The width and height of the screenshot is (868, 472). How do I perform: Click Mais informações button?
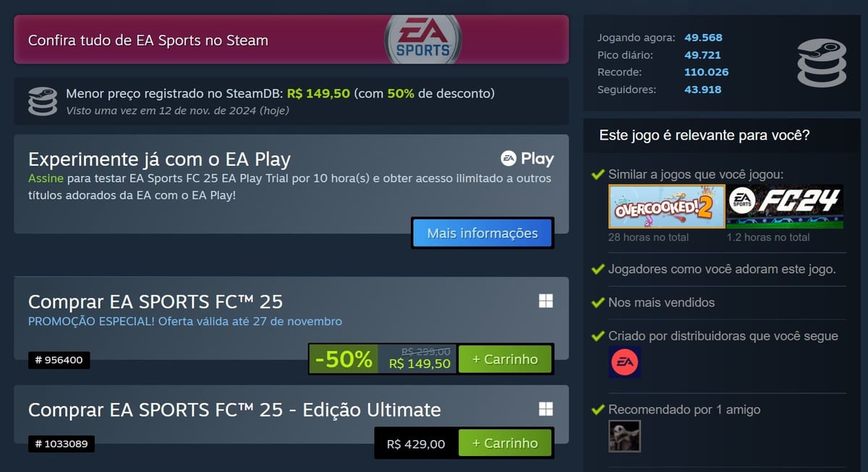pos(482,233)
